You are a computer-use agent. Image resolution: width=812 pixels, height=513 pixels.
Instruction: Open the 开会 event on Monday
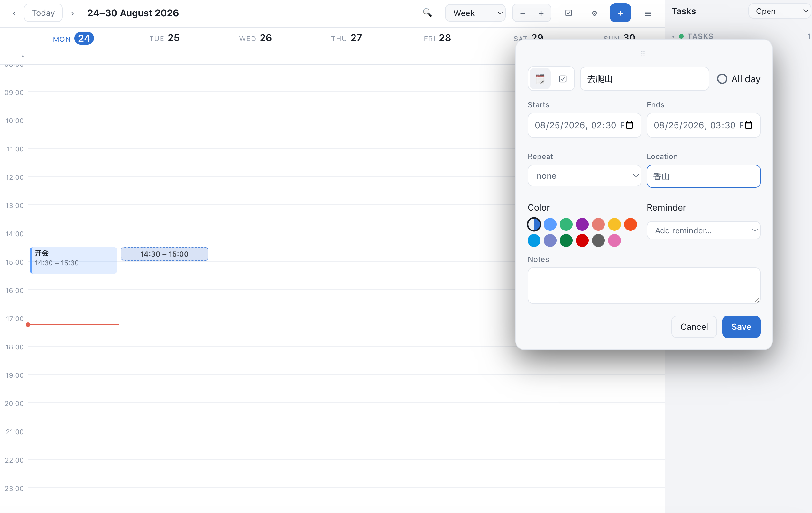[74, 260]
